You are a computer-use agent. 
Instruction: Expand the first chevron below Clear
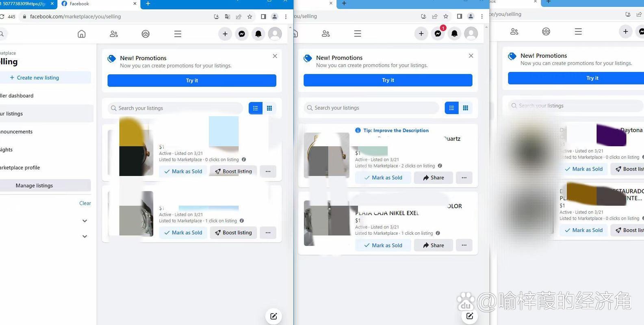coord(85,221)
